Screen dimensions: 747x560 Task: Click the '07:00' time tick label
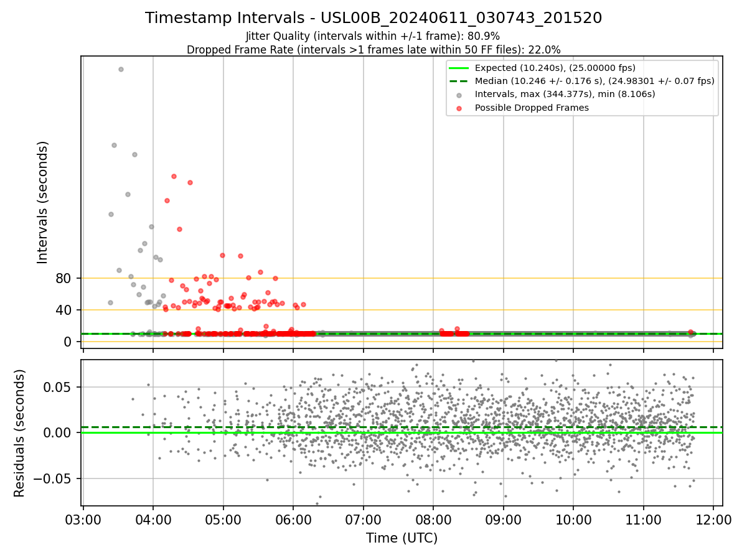[364, 519]
